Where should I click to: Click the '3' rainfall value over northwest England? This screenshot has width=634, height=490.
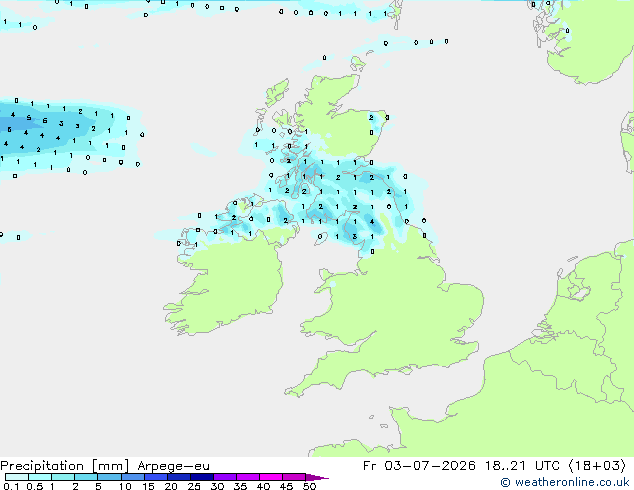click(x=355, y=237)
